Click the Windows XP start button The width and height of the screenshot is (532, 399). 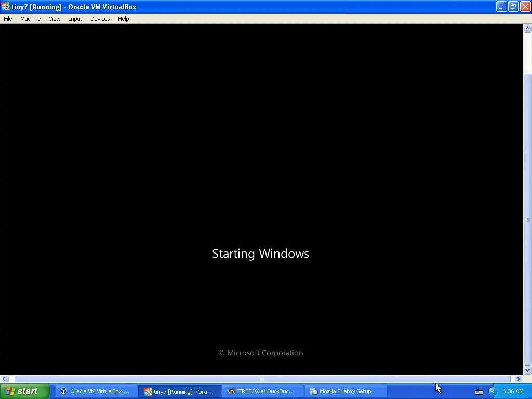[x=25, y=391]
